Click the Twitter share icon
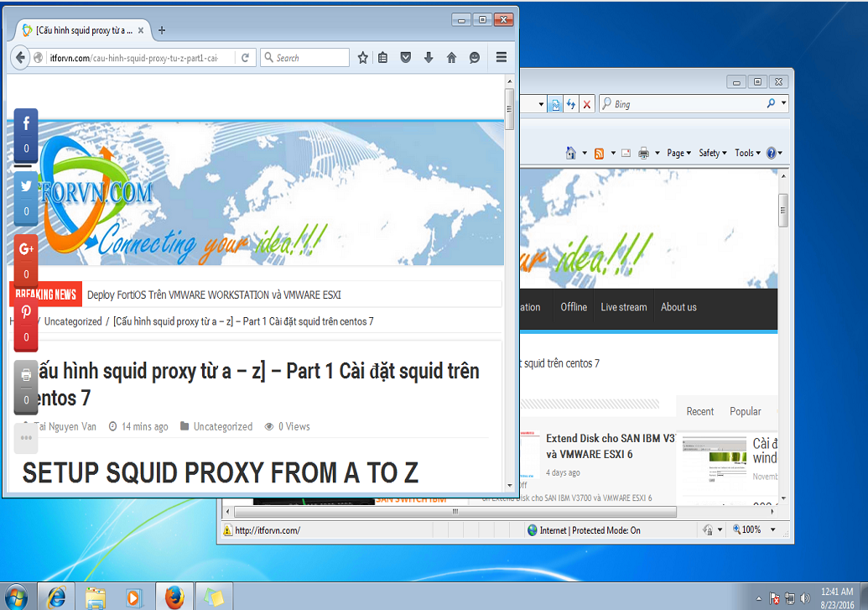Image resolution: width=868 pixels, height=610 pixels. 26,187
